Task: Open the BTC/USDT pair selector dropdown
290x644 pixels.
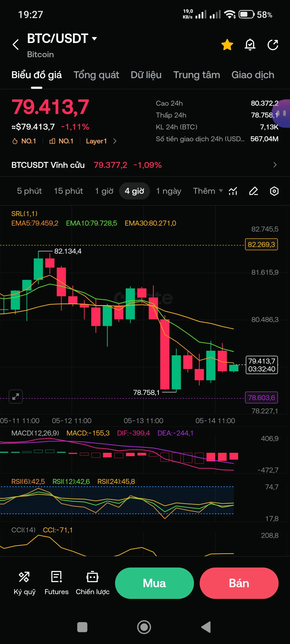Action: click(x=62, y=38)
